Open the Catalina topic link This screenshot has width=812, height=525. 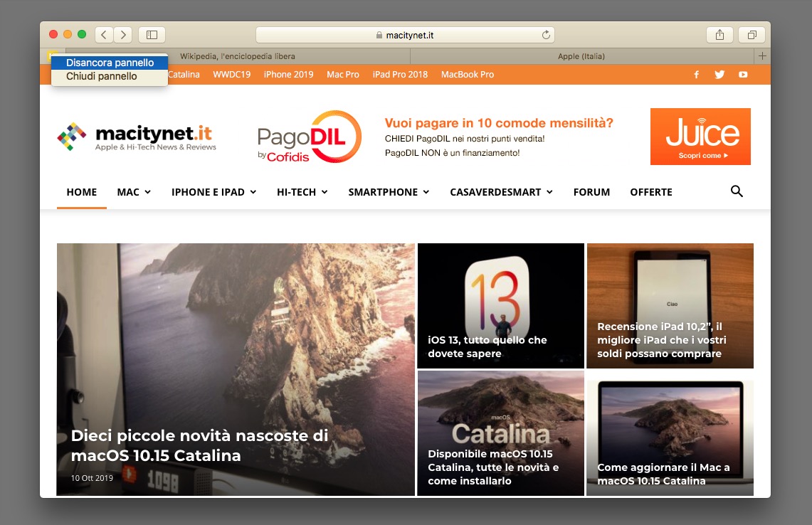pos(184,75)
